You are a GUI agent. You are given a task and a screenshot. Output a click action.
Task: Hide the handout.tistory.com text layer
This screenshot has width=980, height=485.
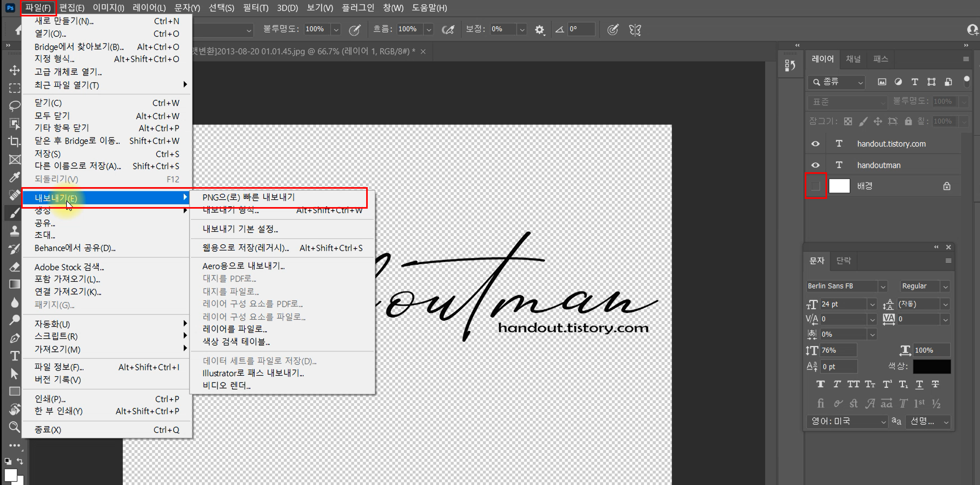click(x=815, y=144)
